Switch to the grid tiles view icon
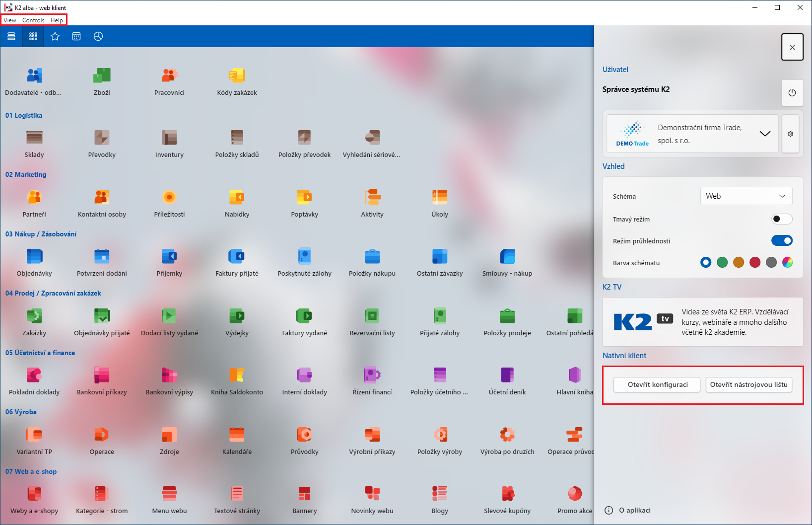Screen dimensions: 812x525 pyautogui.click(x=33, y=36)
